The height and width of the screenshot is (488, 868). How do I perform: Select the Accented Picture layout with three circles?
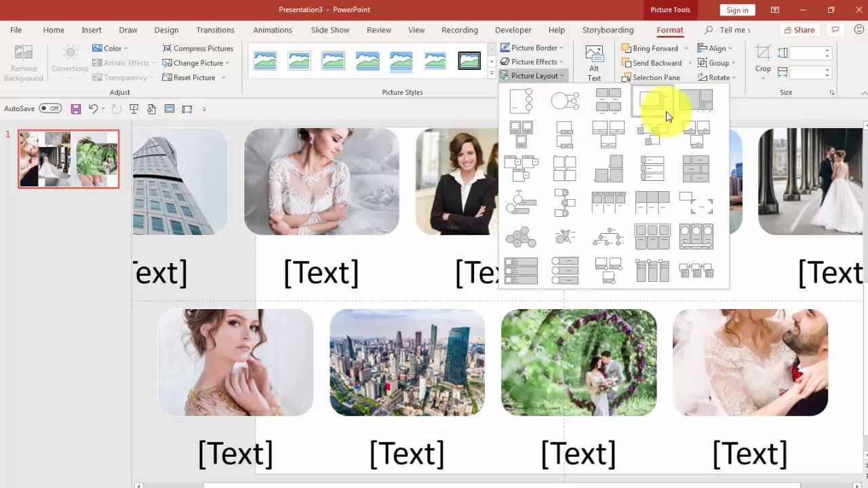(x=521, y=100)
